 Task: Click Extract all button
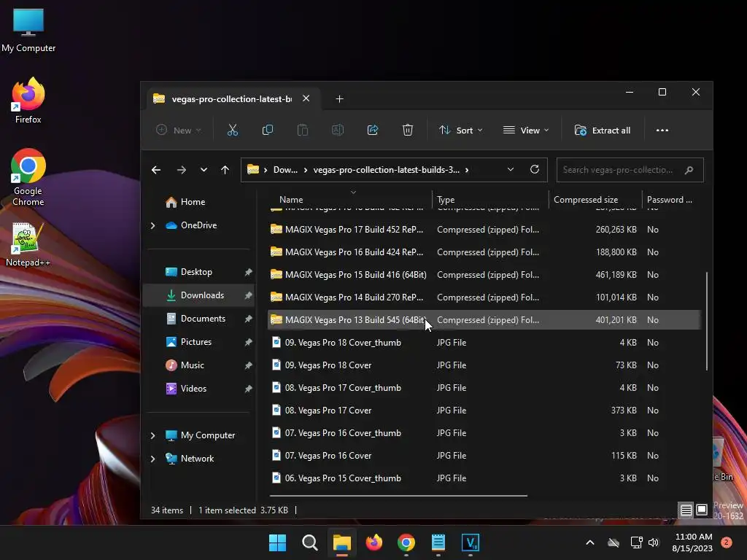point(602,130)
